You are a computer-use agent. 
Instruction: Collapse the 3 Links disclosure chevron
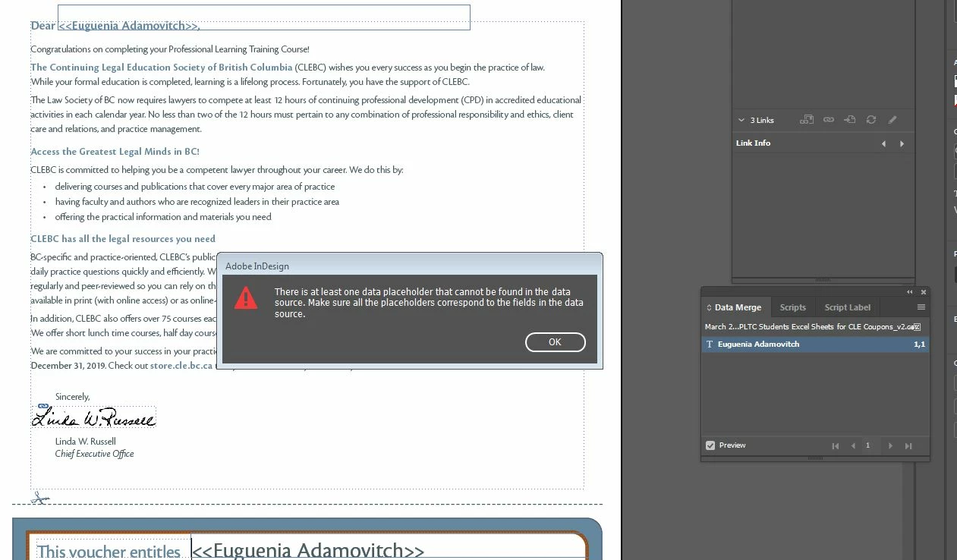coord(741,120)
